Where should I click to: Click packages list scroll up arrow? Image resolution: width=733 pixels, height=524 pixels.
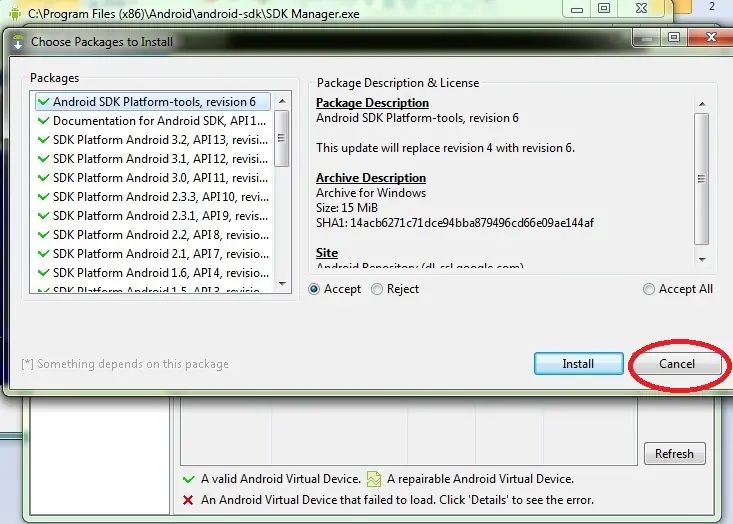[282, 101]
